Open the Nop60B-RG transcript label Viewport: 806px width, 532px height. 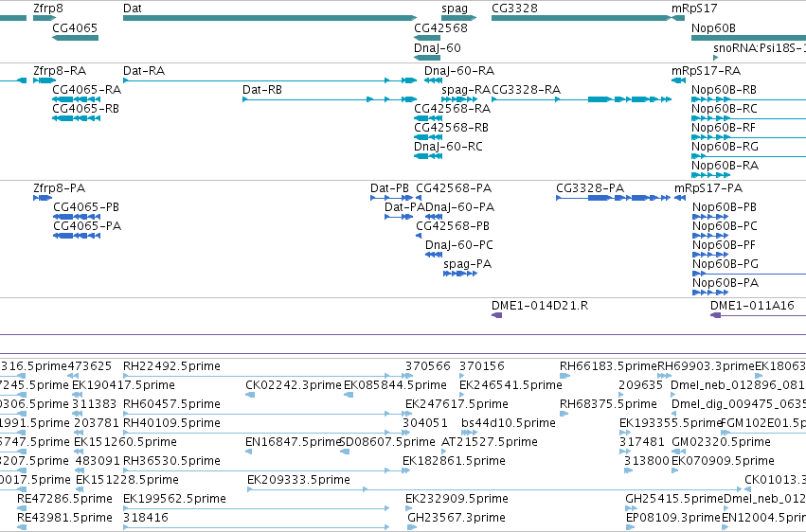pyautogui.click(x=725, y=147)
